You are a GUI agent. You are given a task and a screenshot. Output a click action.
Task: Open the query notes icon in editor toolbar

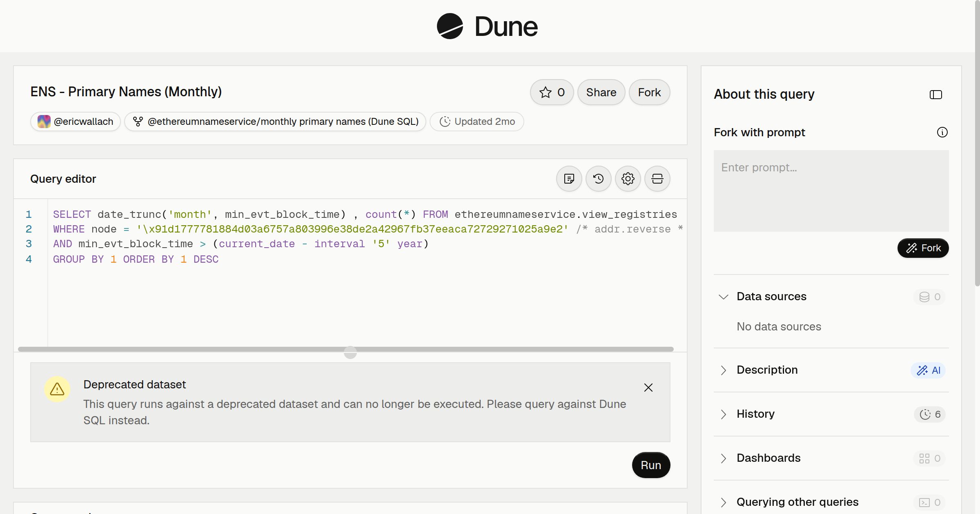569,179
